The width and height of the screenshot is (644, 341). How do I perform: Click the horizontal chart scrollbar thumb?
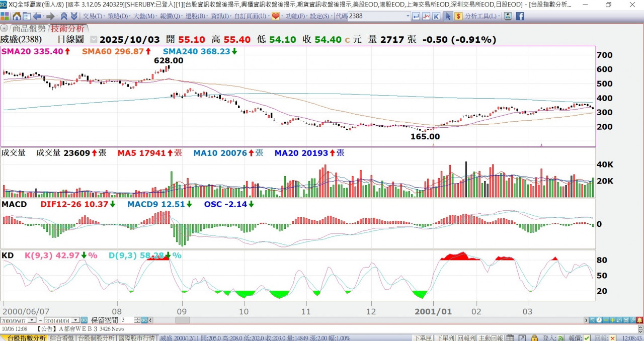[182, 320]
